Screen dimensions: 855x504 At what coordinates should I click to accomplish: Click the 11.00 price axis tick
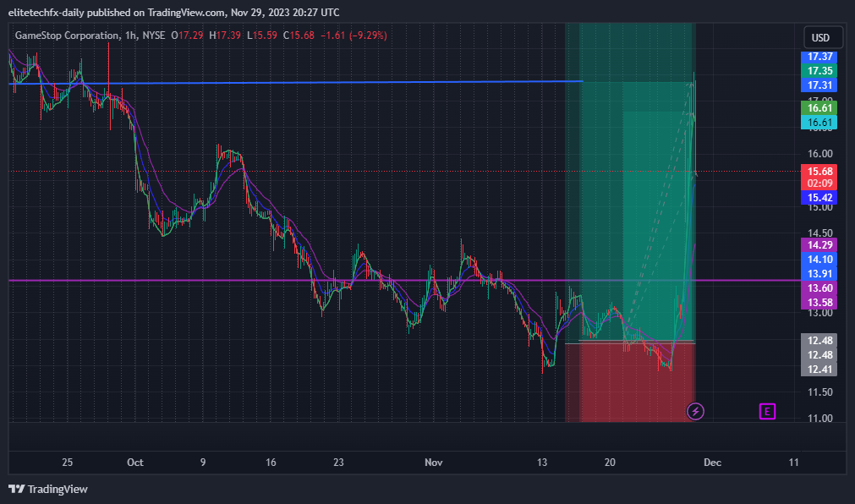coord(820,419)
